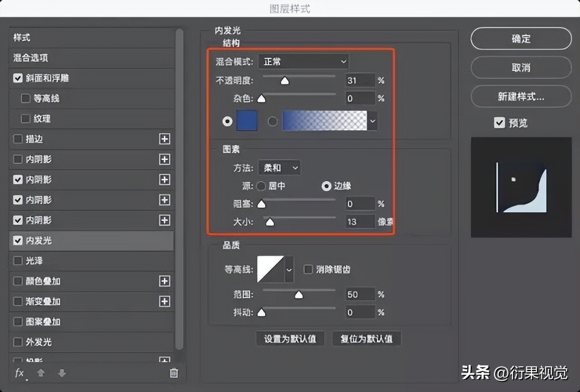
Task: Uncheck the 预览 checkbox
Action: [499, 123]
